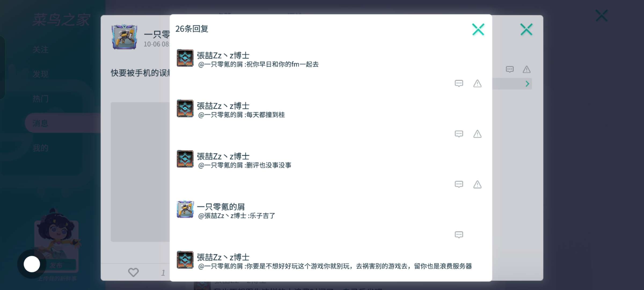644x290 pixels.
Task: Tap the 发布 publish button
Action: [56, 265]
